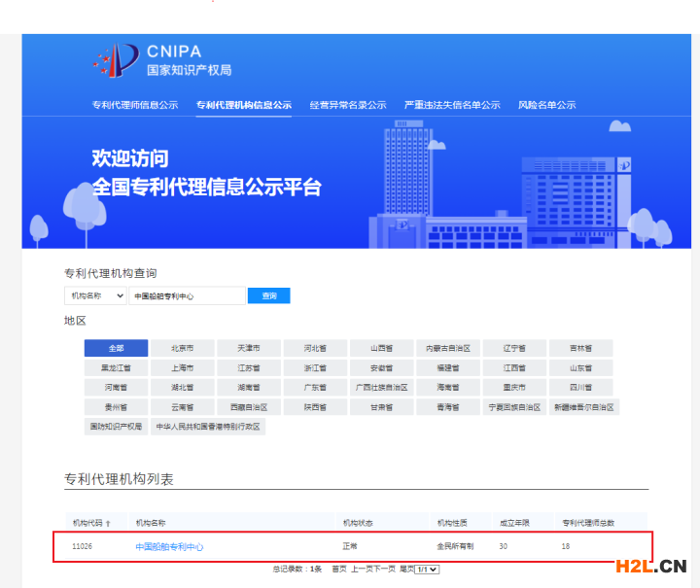Viewport: 700px width, 588px height.
Task: Filter by 北京市 region
Action: tap(182, 348)
